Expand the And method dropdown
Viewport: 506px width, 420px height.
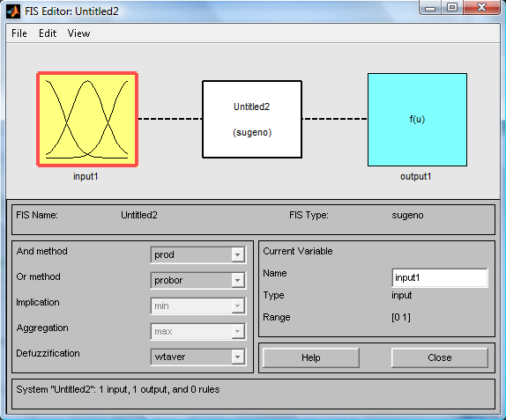(x=198, y=254)
